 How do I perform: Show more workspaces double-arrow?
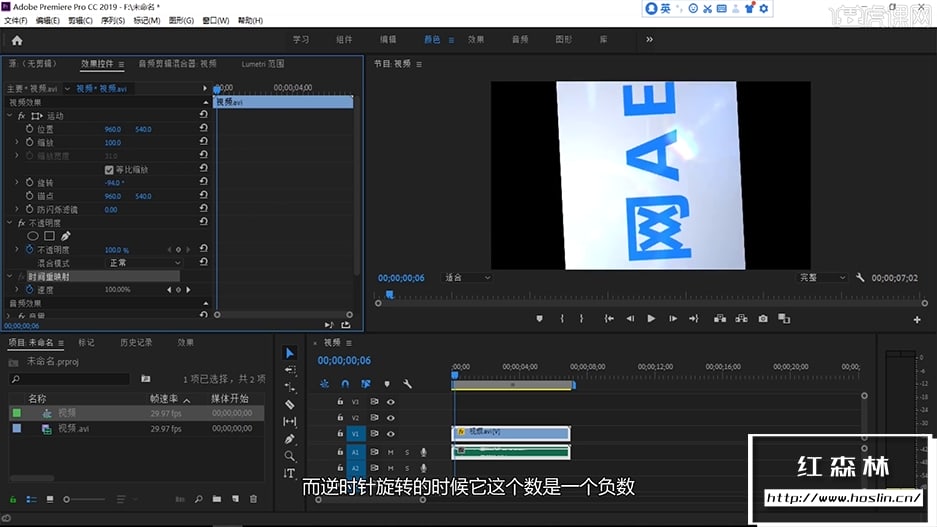[650, 39]
